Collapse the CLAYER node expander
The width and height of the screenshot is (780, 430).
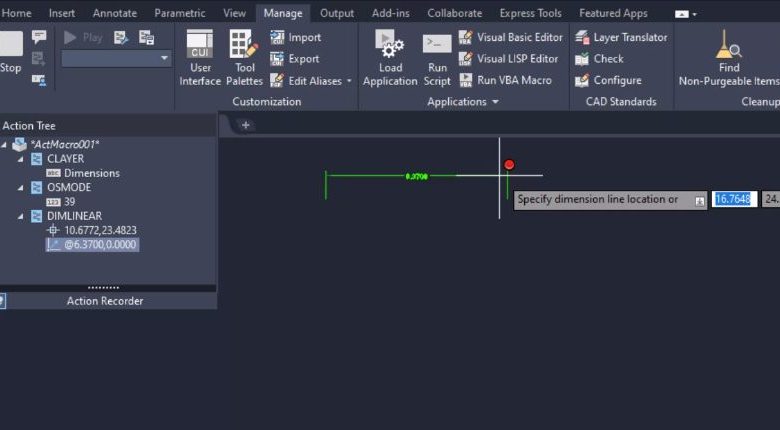21,159
